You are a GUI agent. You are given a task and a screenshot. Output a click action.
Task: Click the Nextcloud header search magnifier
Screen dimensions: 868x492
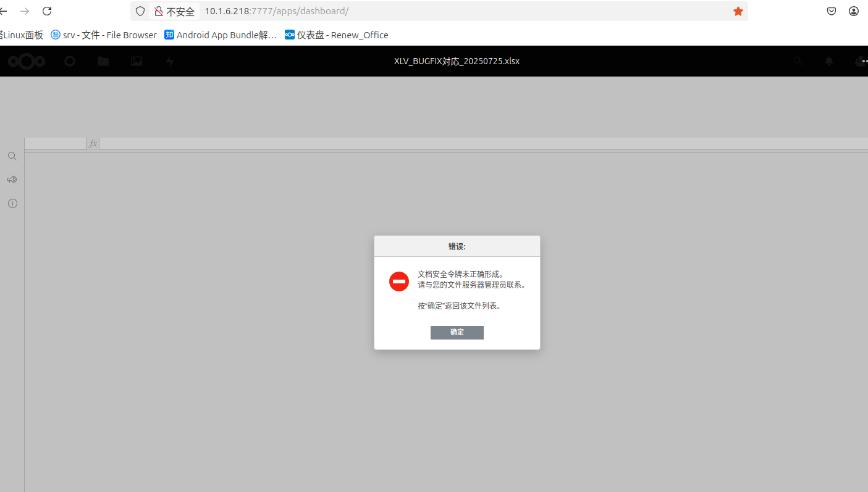click(798, 61)
